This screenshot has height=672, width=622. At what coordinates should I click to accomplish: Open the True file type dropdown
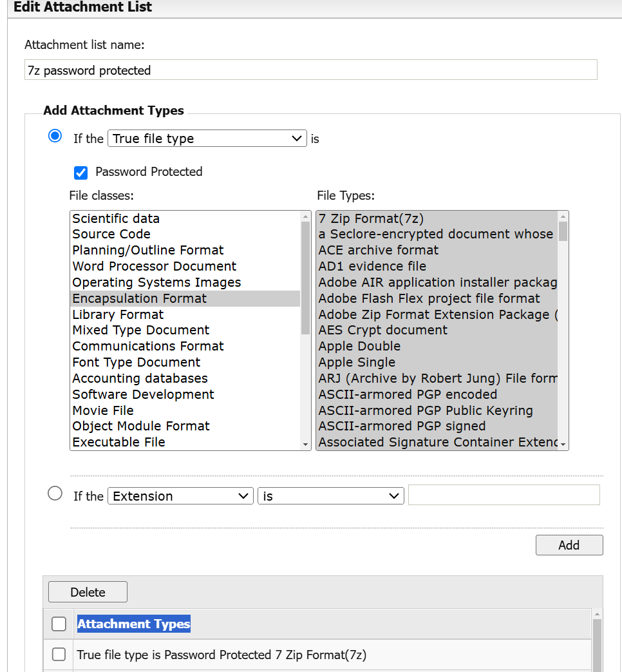[207, 139]
